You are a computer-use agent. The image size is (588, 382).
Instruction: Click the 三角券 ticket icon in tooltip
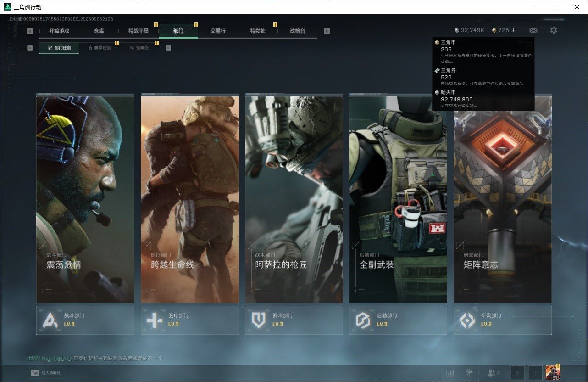[x=437, y=71]
